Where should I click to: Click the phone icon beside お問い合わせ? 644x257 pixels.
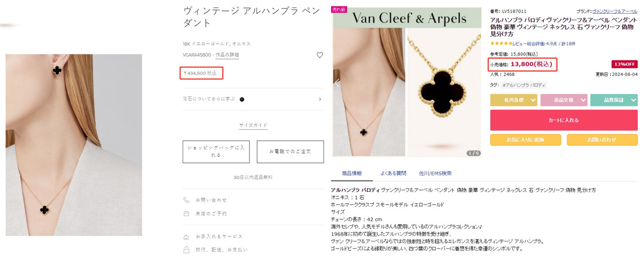187,200
